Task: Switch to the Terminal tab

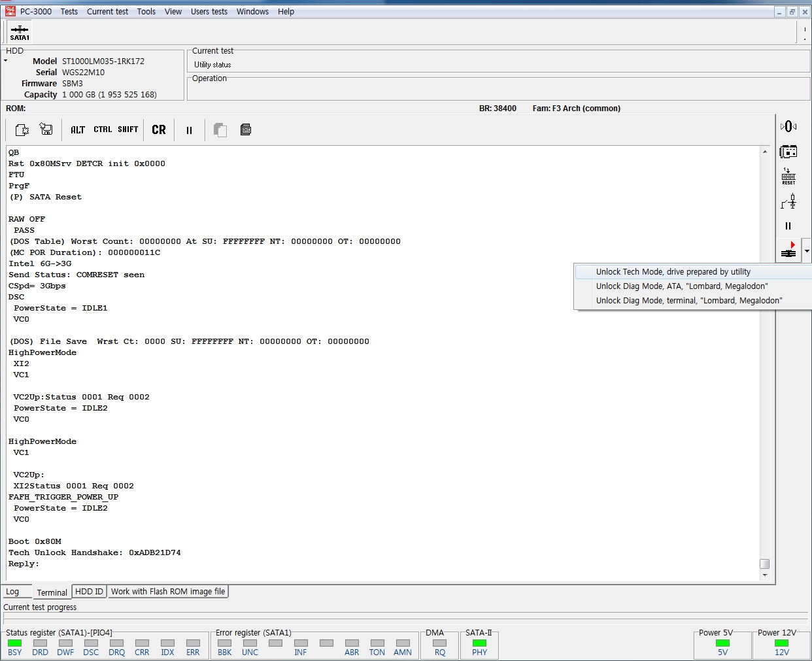Action: 52,592
